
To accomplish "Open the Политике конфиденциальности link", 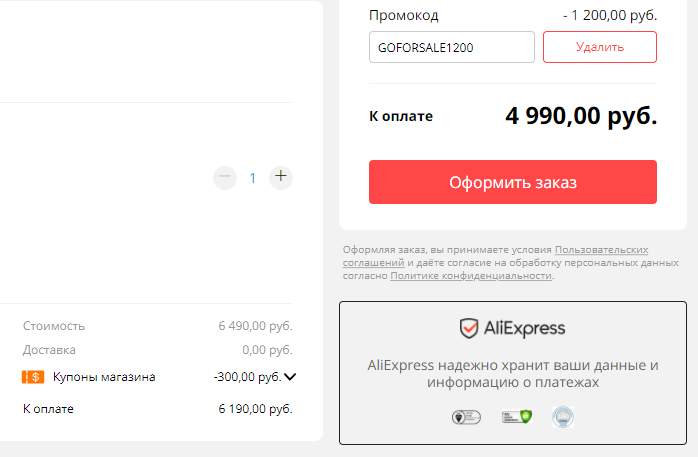I will pyautogui.click(x=471, y=276).
